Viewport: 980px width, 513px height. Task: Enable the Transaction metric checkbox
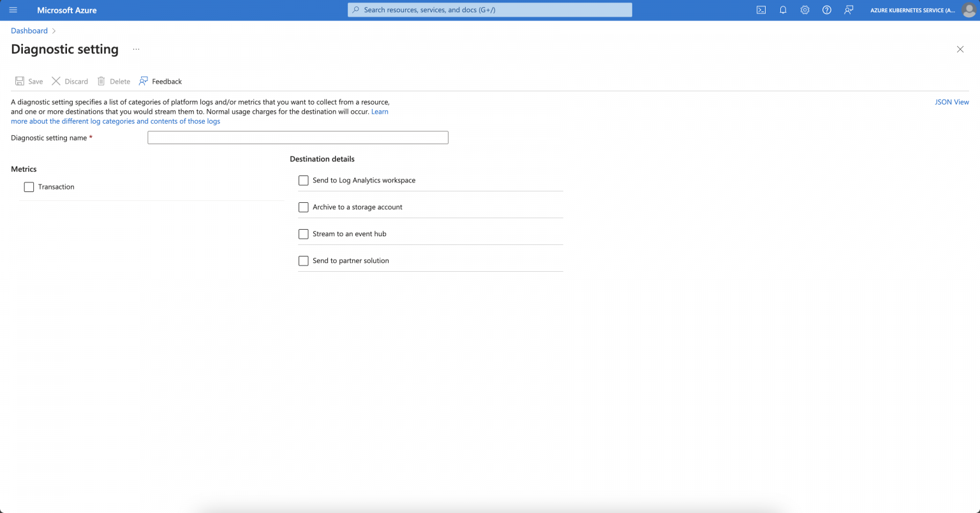point(29,186)
